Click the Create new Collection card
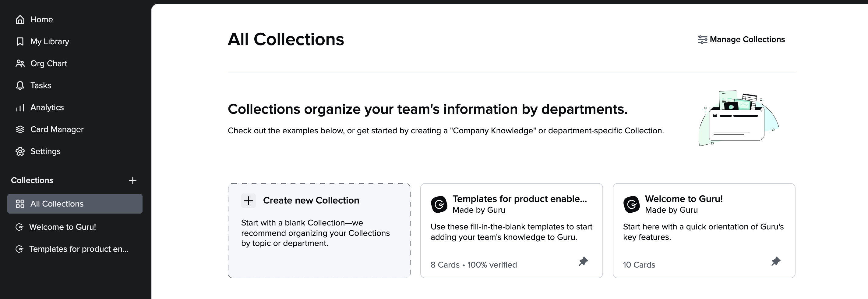868x299 pixels. pyautogui.click(x=319, y=230)
